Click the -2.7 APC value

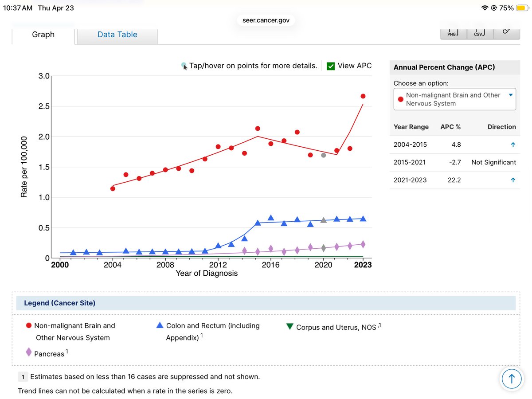click(455, 162)
